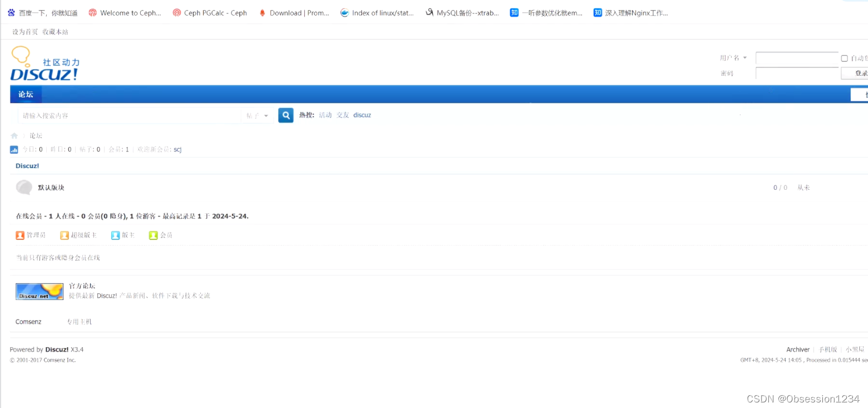Open new member scj's profile
Viewport: 868px width, 408px height.
[177, 150]
